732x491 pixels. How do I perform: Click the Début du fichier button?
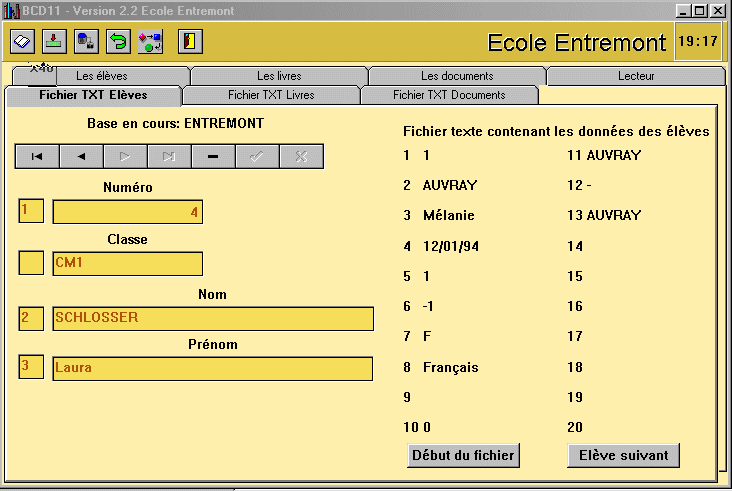pyautogui.click(x=463, y=455)
